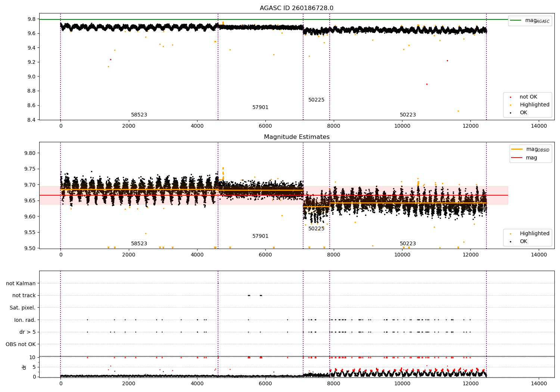The image size is (560, 392).
Task: Click the 'dr > 5' axis label
Action: coord(28,332)
